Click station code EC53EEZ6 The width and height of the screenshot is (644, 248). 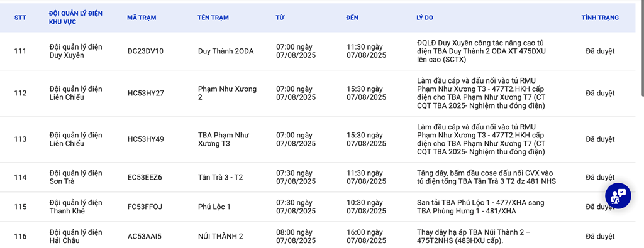[x=145, y=177]
